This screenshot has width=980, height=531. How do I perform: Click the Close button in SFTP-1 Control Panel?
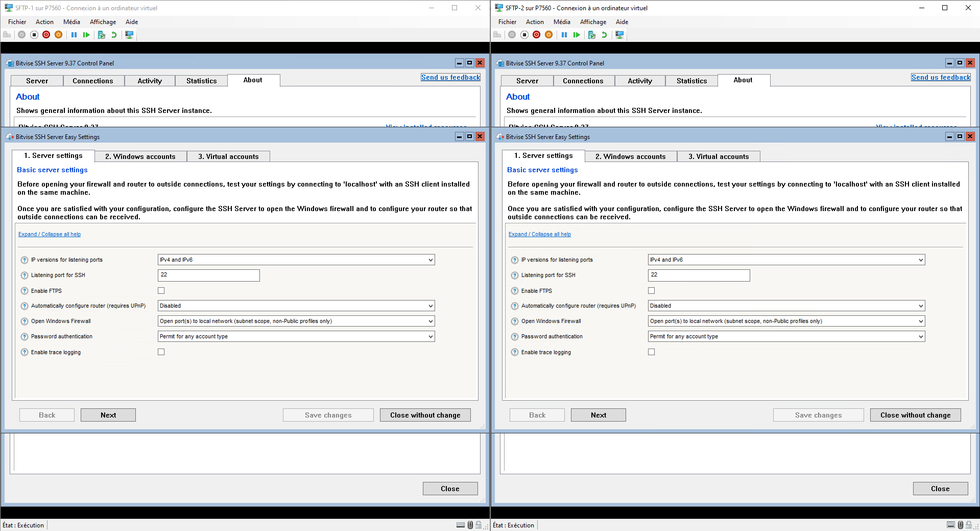click(x=450, y=489)
